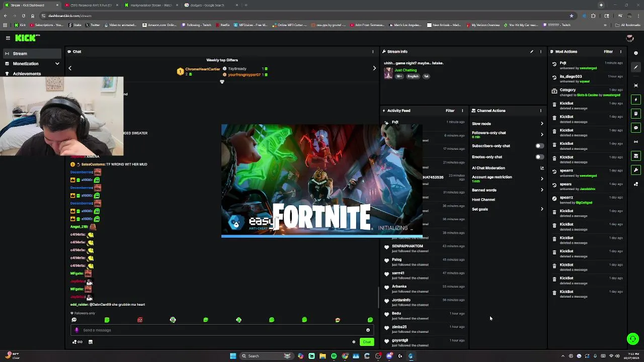Click SENPAIPHANTOM in the activity feed
Viewport: 644px width, 362px height.
click(x=407, y=246)
